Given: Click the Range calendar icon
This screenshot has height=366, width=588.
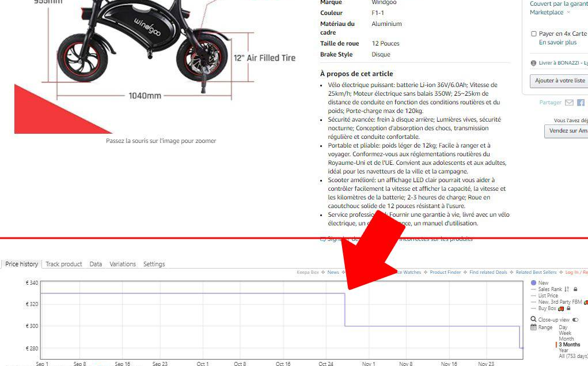Looking at the screenshot, I should (533, 327).
